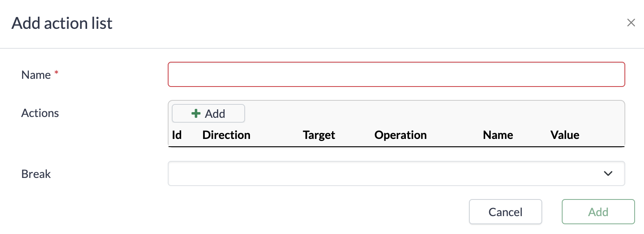This screenshot has height=234, width=644.
Task: Open the Break dropdown
Action: click(x=396, y=173)
